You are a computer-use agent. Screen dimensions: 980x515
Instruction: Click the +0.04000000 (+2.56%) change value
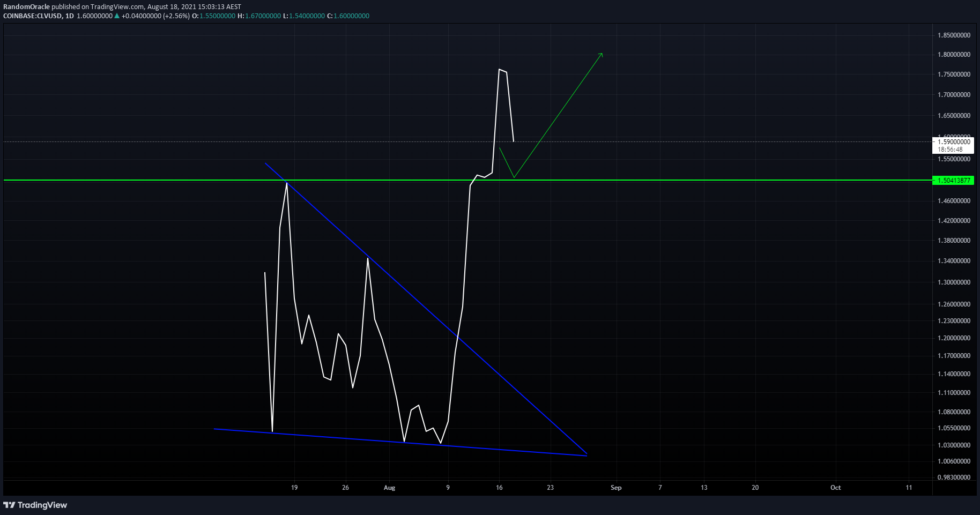pos(155,16)
